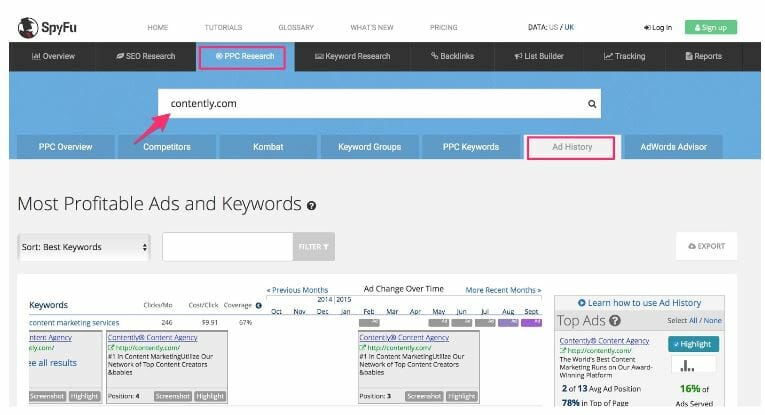Click Highlight button in Position: 4 ad card
The height and width of the screenshot is (415, 765).
pyautogui.click(x=210, y=396)
